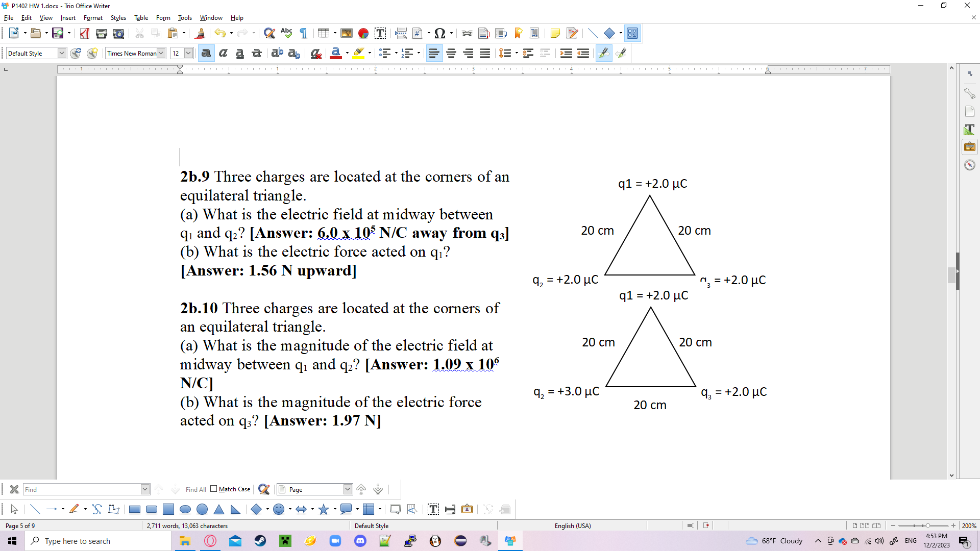Toggle formatting marks display
980x551 pixels.
coord(303,33)
